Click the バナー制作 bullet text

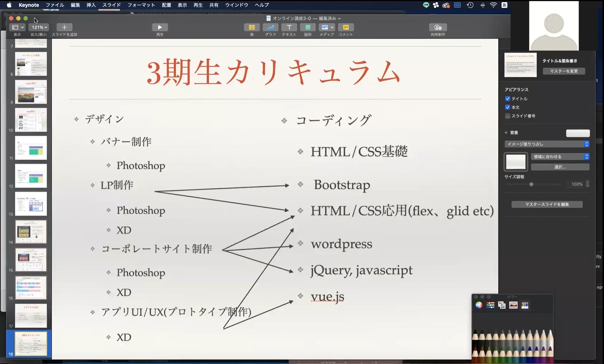(126, 141)
